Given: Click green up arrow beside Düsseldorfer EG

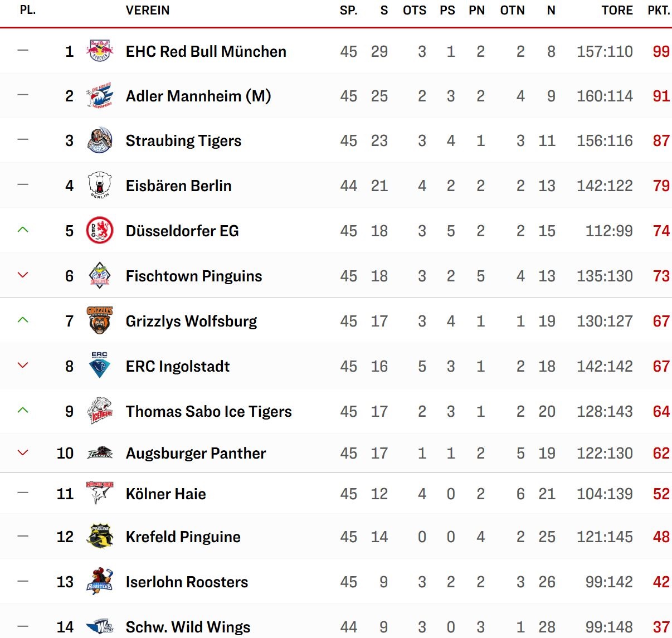Looking at the screenshot, I should [23, 230].
